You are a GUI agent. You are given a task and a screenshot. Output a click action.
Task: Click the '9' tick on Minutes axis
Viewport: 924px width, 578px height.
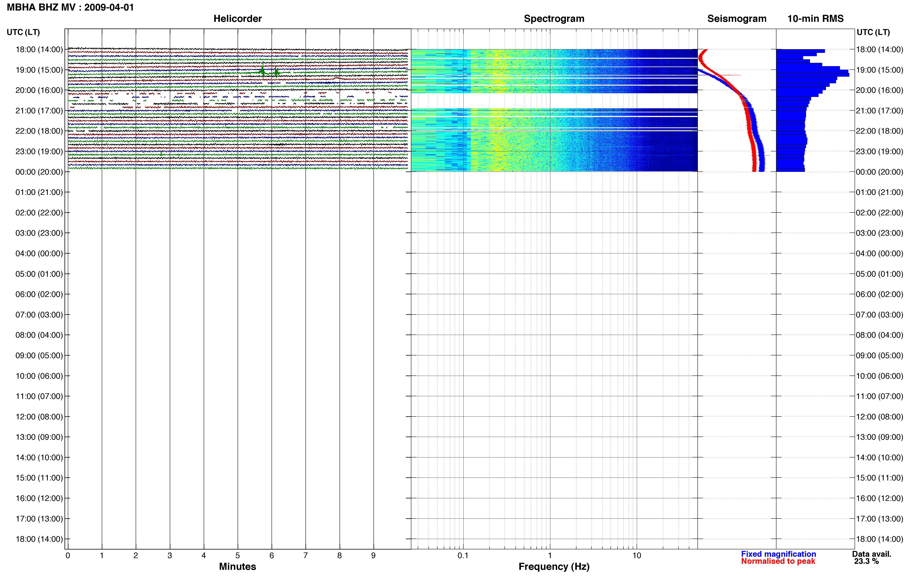coord(373,555)
